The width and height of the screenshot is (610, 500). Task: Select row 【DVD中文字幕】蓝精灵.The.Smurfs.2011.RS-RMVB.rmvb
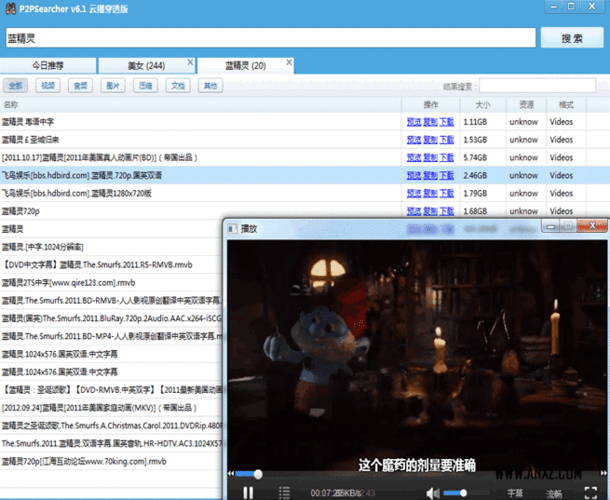pyautogui.click(x=111, y=265)
